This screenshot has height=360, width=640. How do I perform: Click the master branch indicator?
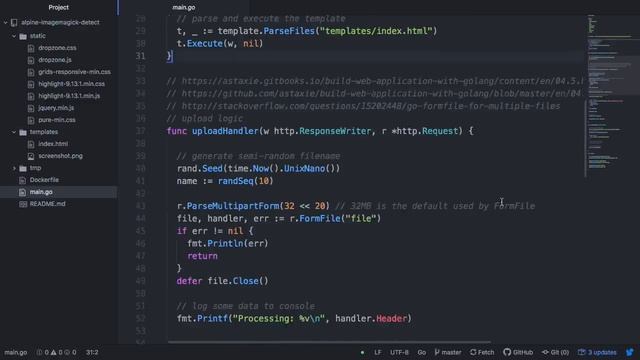[x=448, y=352]
